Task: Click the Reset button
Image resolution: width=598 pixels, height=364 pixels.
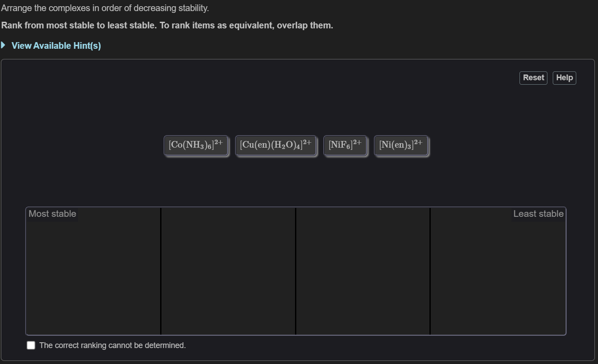Action: click(x=533, y=78)
